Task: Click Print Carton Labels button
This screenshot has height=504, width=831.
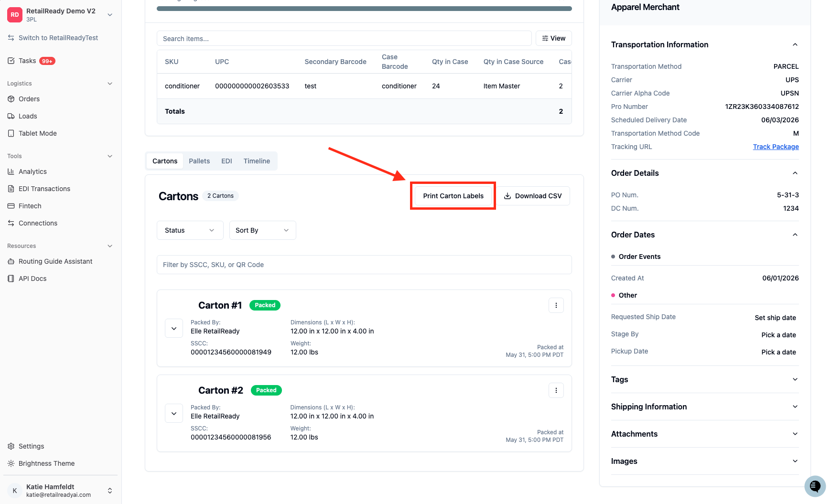Action: pos(453,196)
